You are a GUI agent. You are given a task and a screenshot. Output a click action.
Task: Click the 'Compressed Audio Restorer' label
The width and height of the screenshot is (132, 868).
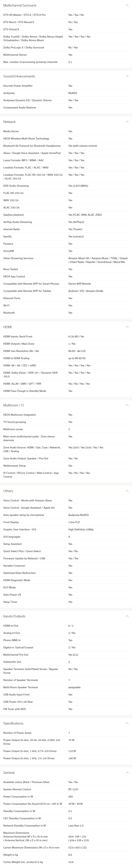point(20,107)
